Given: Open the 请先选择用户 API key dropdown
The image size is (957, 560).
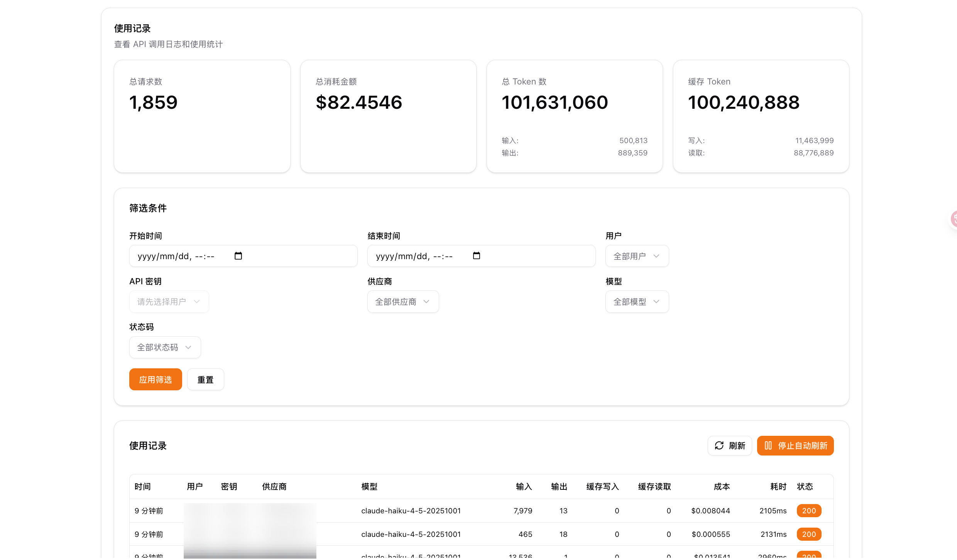Looking at the screenshot, I should click(x=169, y=302).
